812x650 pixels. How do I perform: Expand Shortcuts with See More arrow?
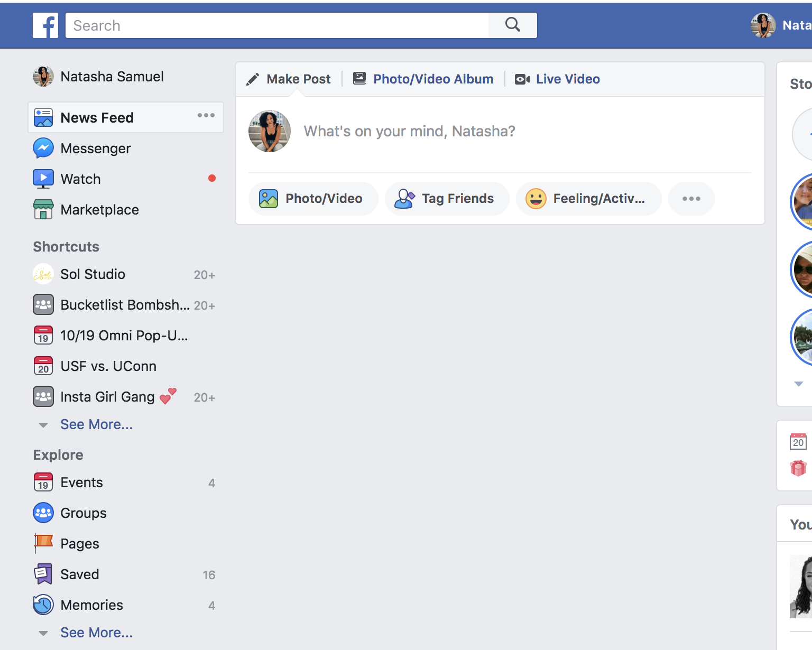(43, 425)
